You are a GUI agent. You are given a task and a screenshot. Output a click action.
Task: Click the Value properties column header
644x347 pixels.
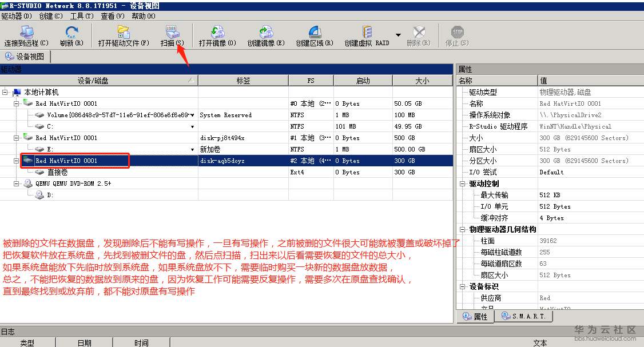[591, 81]
